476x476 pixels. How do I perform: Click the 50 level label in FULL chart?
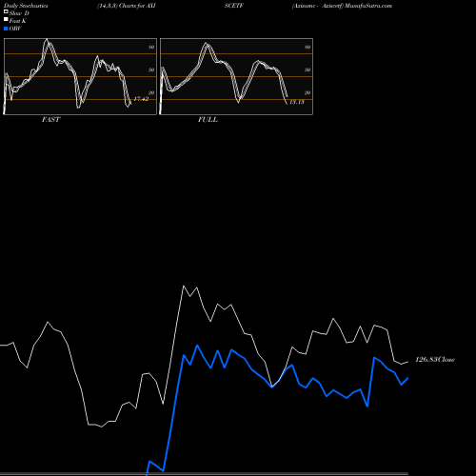point(307,69)
